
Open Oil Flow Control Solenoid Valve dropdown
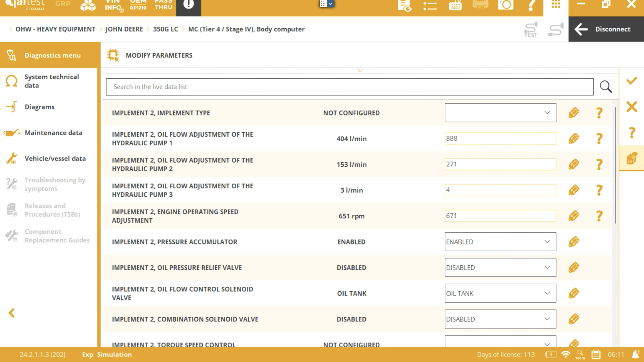500,293
